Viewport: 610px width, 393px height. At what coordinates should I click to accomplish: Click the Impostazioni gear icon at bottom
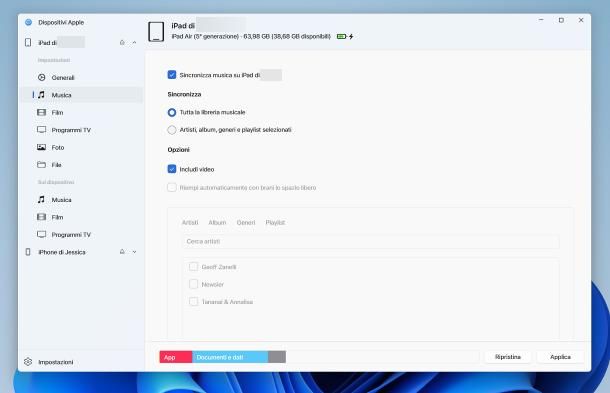pos(28,361)
